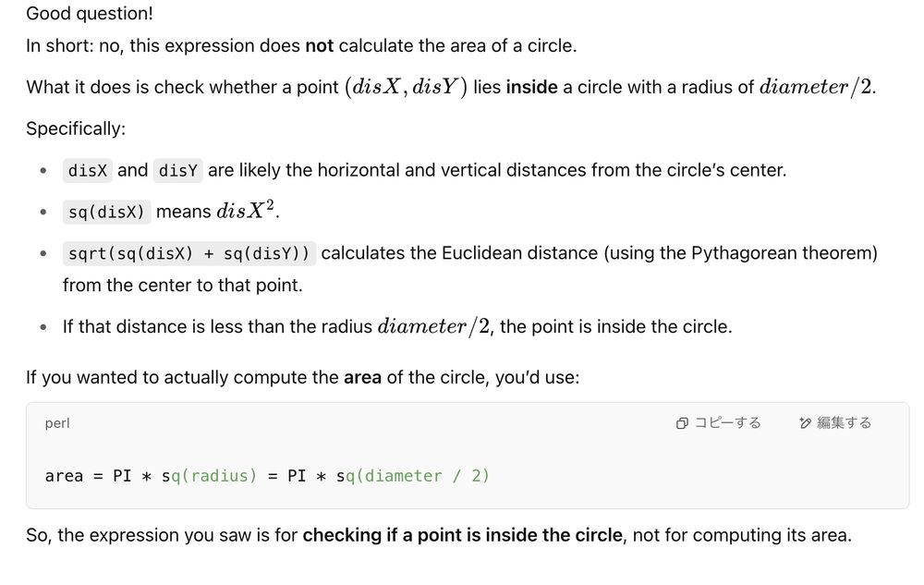Click the copy icon in code block header

[x=682, y=423]
